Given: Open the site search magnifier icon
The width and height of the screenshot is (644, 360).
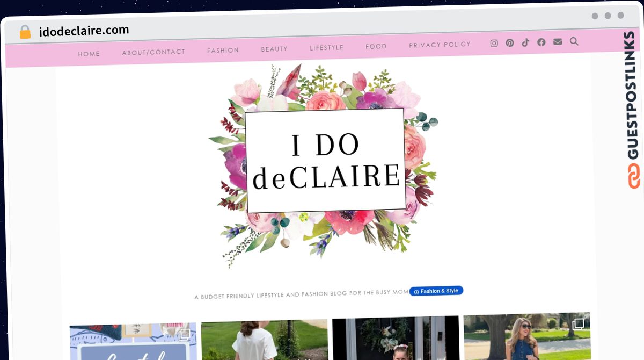Looking at the screenshot, I should (574, 41).
